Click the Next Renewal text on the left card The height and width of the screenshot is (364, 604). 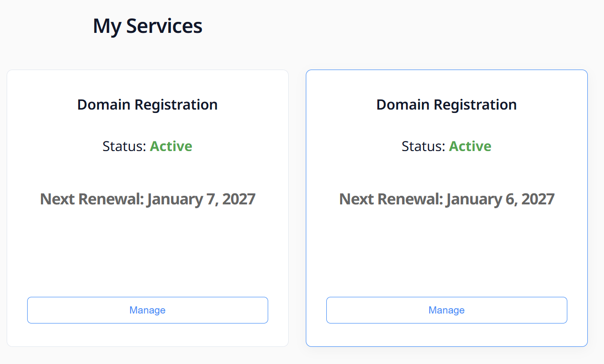pos(90,199)
